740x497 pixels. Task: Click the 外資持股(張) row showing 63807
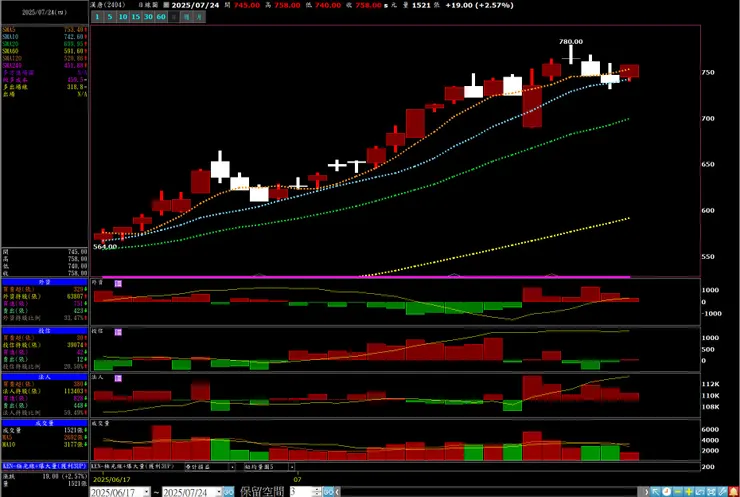44,296
